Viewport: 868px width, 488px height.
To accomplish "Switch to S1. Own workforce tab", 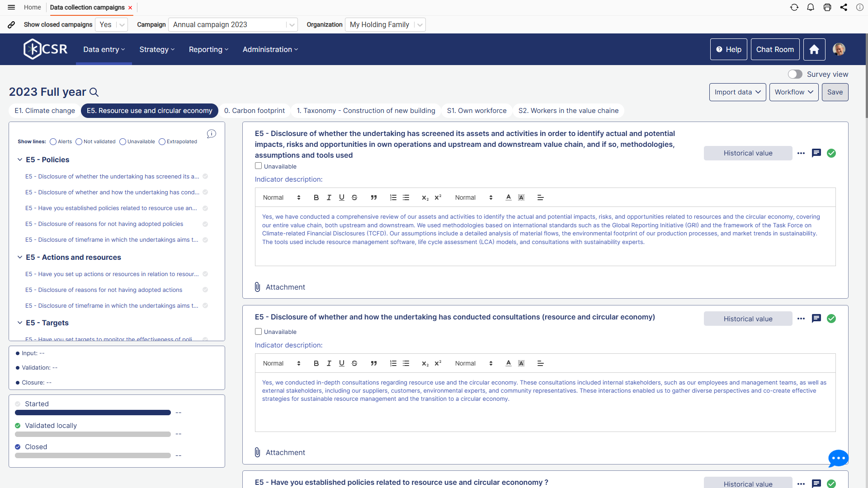I will [476, 111].
